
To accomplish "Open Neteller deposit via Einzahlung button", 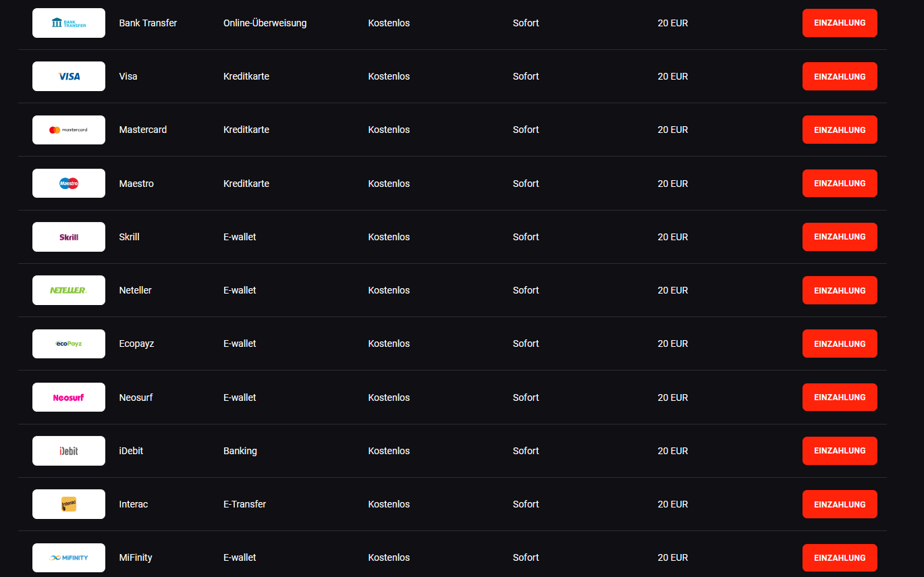I will pos(840,290).
